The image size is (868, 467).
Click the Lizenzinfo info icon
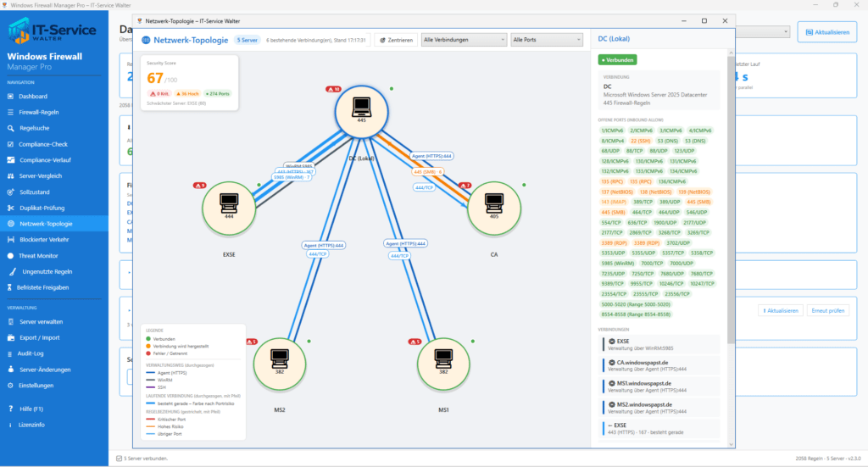tap(10, 425)
